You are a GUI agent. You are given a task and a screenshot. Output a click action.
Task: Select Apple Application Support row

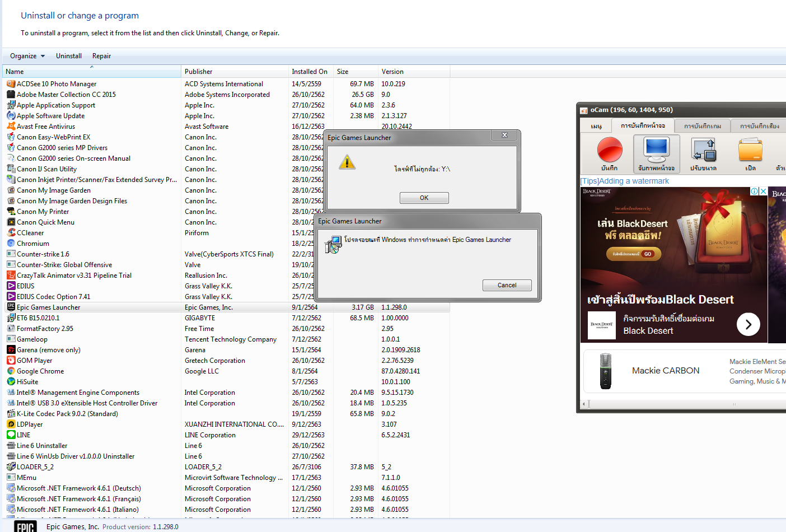[227, 105]
